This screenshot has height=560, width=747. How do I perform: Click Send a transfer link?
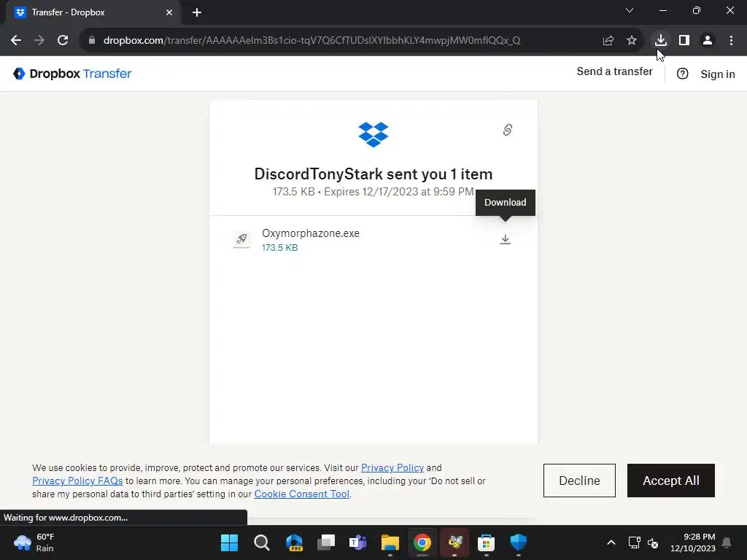614,71
